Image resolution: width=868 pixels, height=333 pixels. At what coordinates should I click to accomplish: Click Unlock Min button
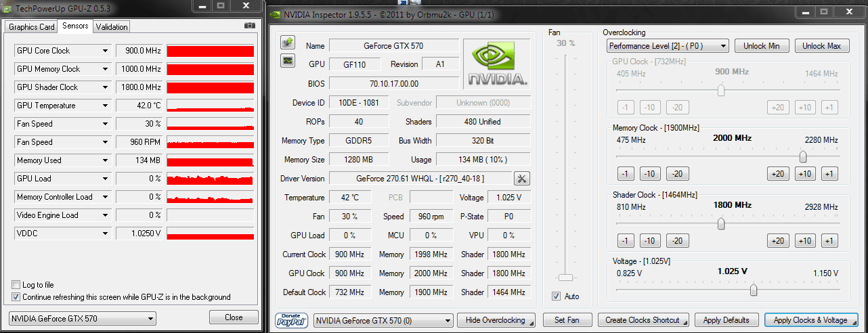pos(762,46)
